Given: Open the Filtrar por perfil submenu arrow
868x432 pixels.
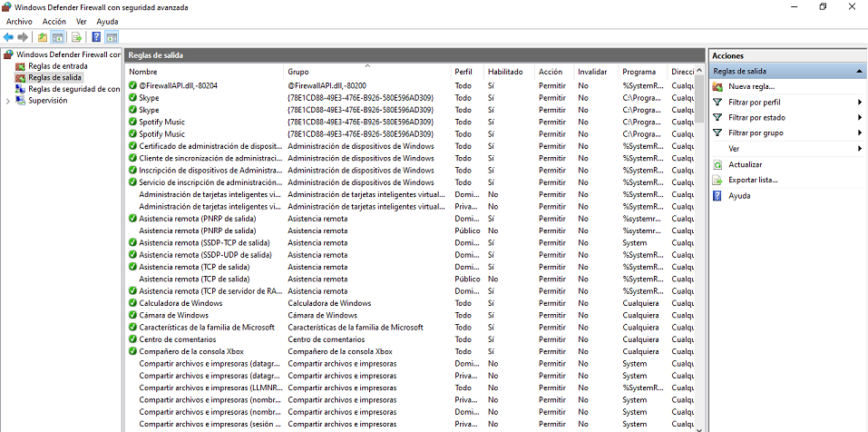Looking at the screenshot, I should 860,103.
